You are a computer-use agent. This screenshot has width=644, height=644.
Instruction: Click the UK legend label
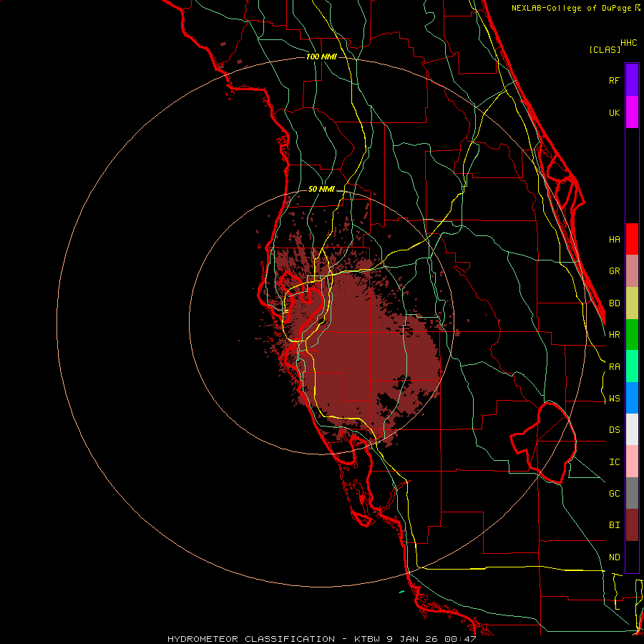pyautogui.click(x=615, y=112)
